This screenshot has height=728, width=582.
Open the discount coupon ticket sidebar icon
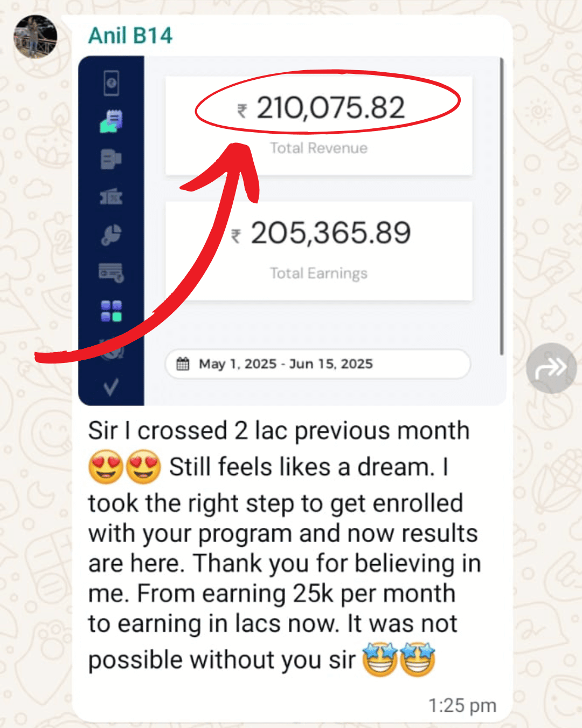point(111,197)
